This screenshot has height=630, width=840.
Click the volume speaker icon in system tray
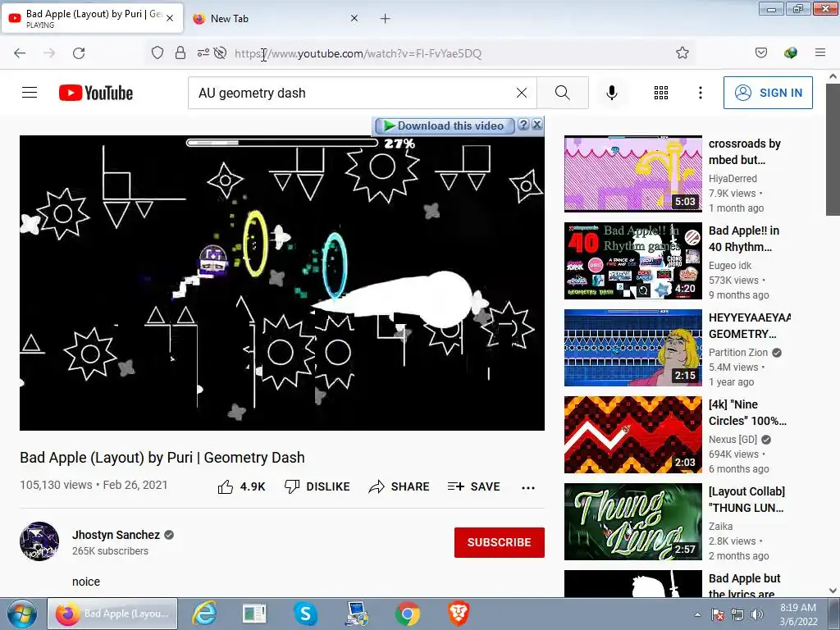[757, 614]
